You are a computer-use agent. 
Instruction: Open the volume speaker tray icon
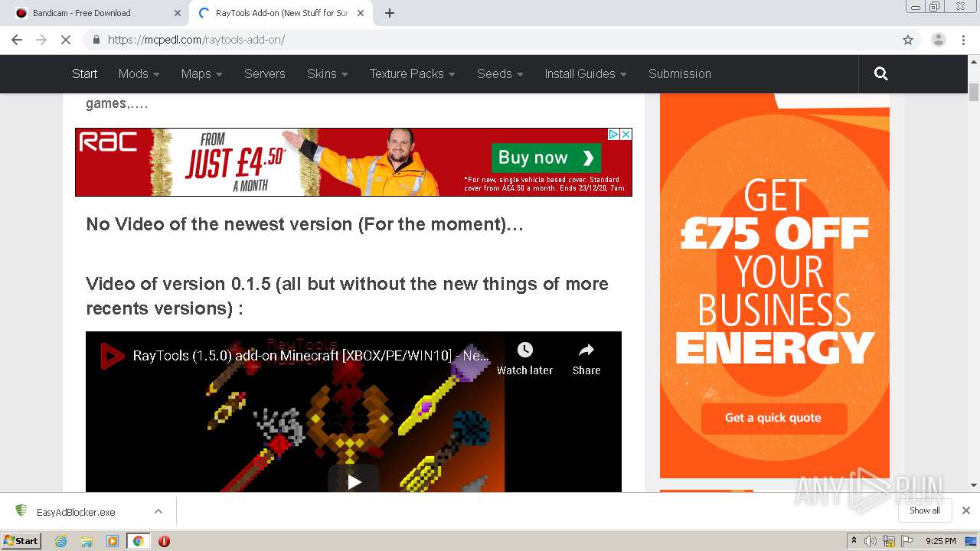click(871, 541)
